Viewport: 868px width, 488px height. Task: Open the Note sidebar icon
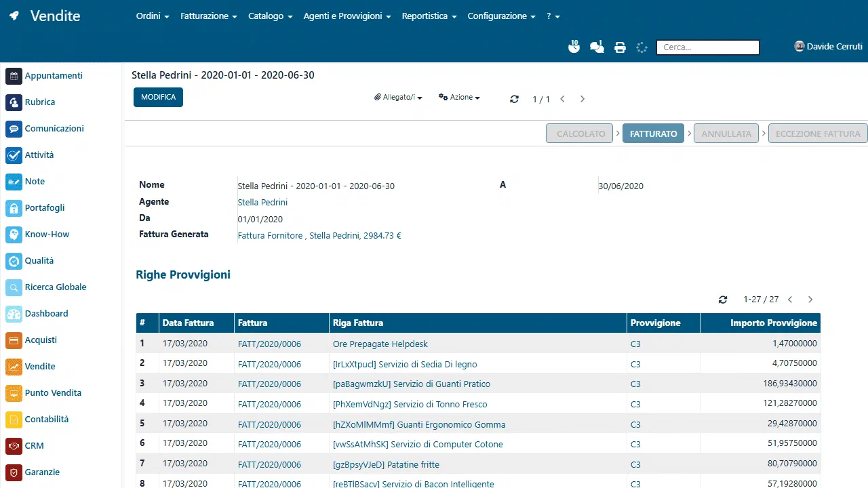(14, 182)
